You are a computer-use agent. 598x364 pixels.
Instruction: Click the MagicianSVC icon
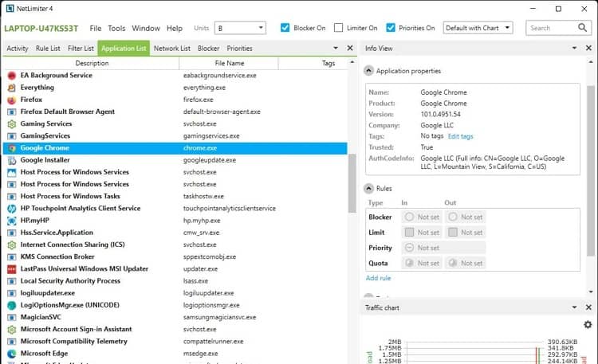coord(12,317)
